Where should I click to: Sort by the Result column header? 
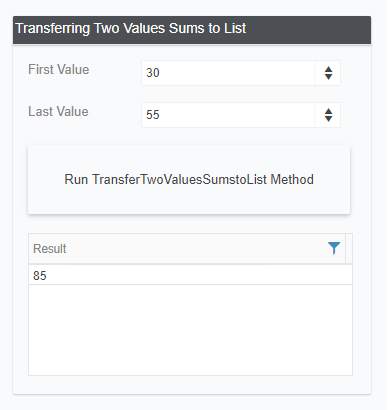click(50, 249)
